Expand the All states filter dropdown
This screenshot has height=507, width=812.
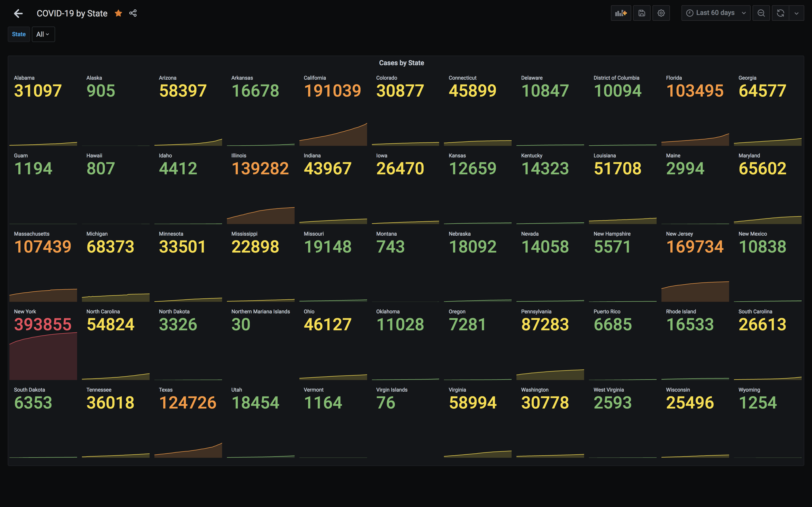click(42, 34)
